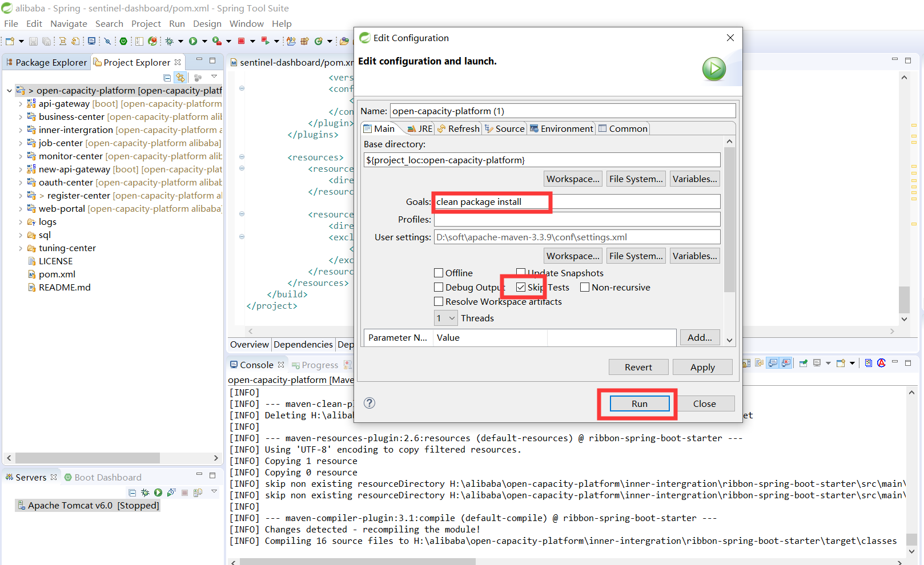This screenshot has width=924, height=565.
Task: Toggle show console on standard error change
Action: pos(786,363)
